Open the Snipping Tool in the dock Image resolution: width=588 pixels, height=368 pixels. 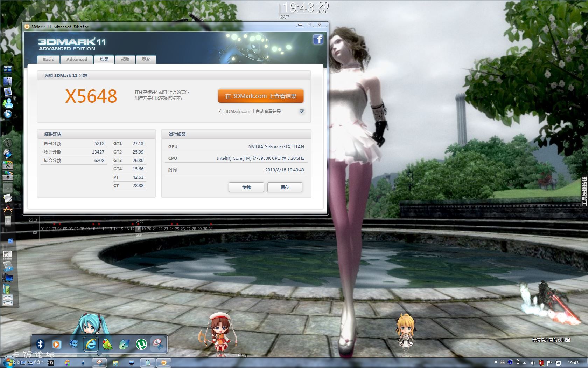point(158,344)
